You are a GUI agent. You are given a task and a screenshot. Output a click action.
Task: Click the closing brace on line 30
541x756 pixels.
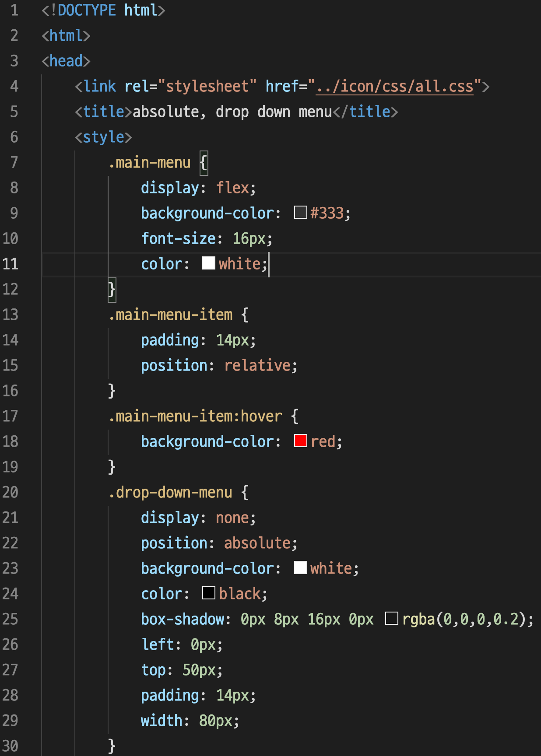click(112, 746)
